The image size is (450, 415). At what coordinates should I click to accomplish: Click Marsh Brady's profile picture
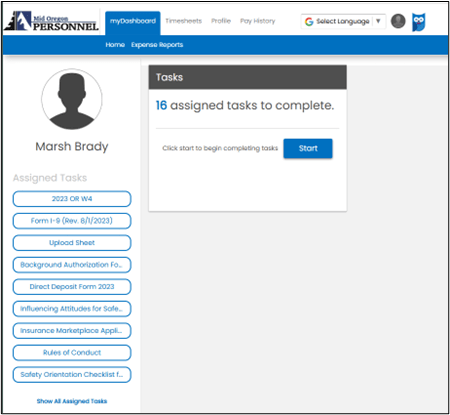[72, 99]
